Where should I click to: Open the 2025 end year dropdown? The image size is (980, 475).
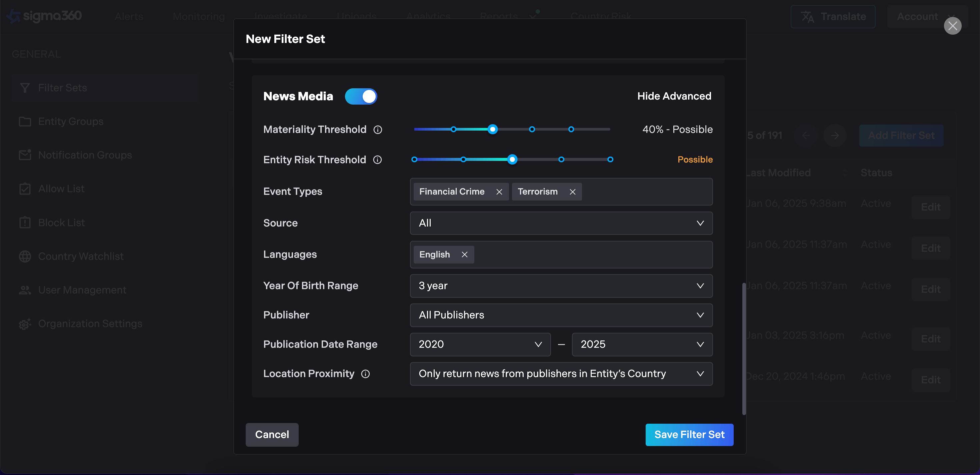(642, 344)
